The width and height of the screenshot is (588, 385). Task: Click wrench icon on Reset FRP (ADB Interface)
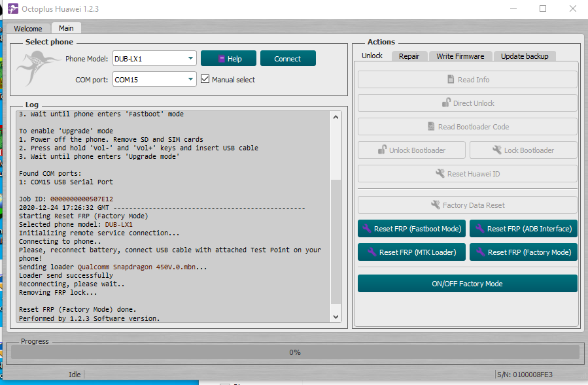pyautogui.click(x=479, y=228)
